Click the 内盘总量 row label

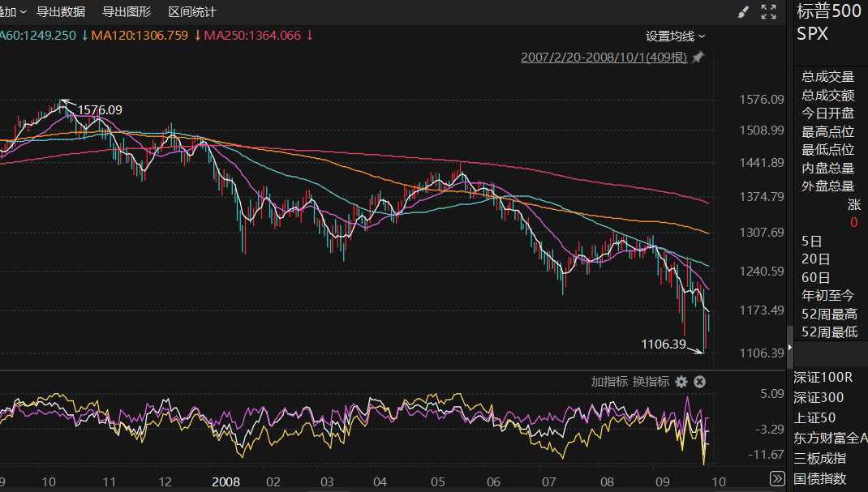(827, 168)
